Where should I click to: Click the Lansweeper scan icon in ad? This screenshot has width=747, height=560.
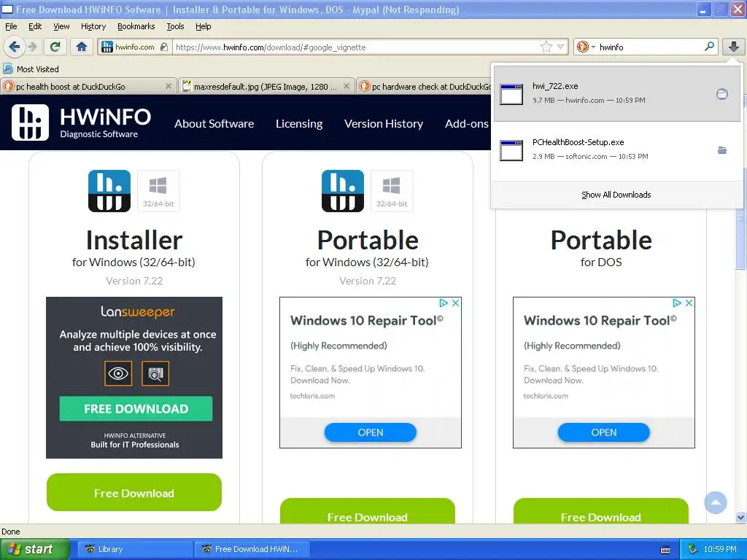(x=155, y=373)
